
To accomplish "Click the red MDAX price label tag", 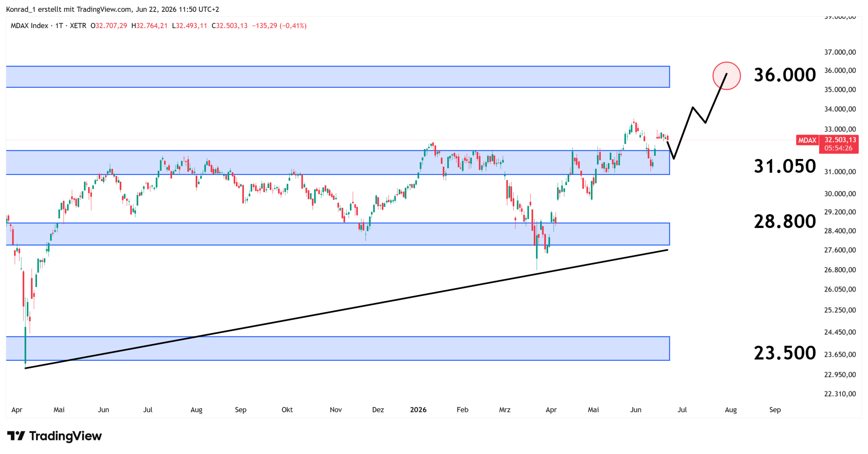I will (807, 140).
